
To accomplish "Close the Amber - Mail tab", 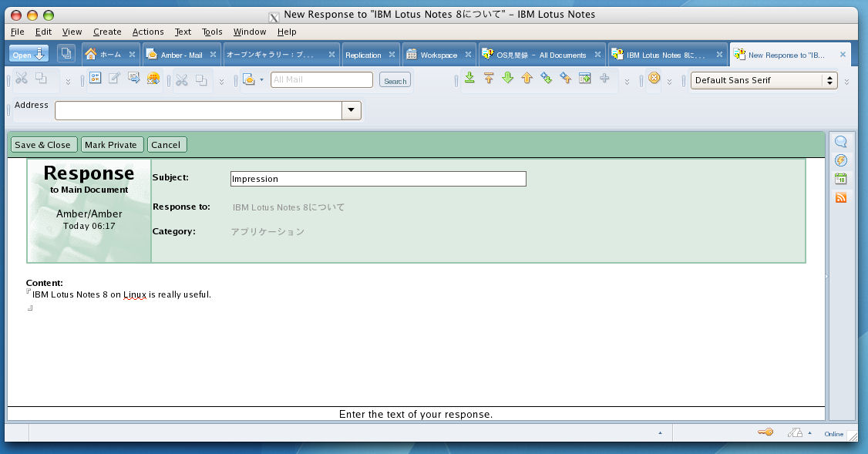I will [213, 54].
